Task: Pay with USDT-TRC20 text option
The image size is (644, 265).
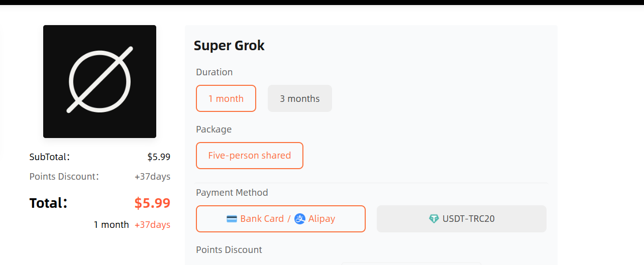Action: (468, 219)
